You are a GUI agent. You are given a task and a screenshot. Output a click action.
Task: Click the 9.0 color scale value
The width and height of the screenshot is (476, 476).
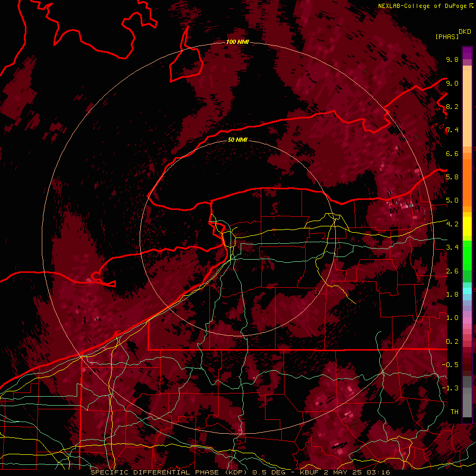click(452, 84)
